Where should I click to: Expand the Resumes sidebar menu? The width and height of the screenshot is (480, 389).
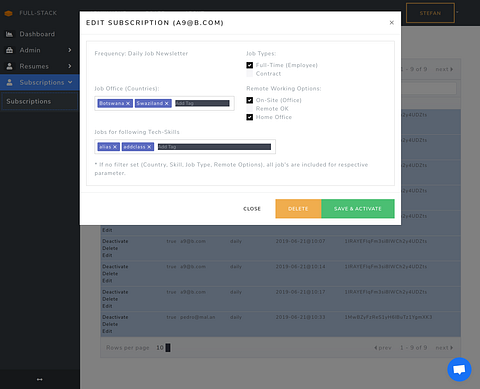(x=70, y=66)
